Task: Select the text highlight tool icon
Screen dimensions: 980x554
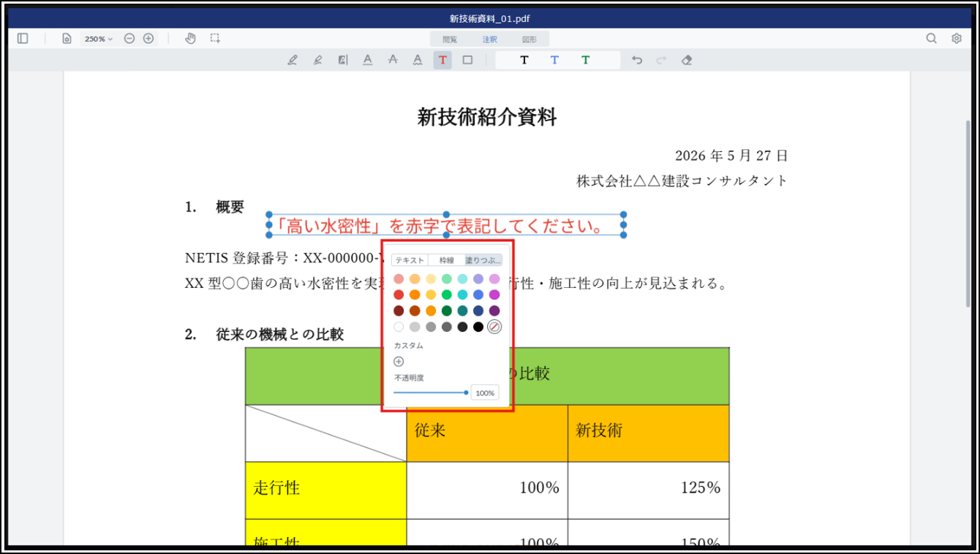Action: (342, 60)
